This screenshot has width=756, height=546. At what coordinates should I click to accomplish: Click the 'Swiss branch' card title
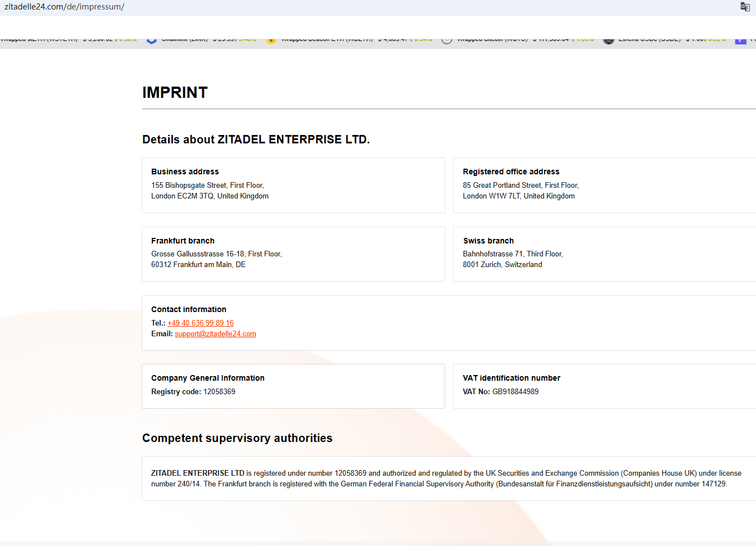tap(488, 241)
